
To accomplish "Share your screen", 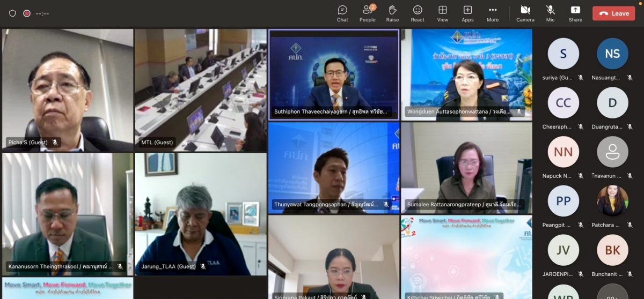I will [575, 13].
